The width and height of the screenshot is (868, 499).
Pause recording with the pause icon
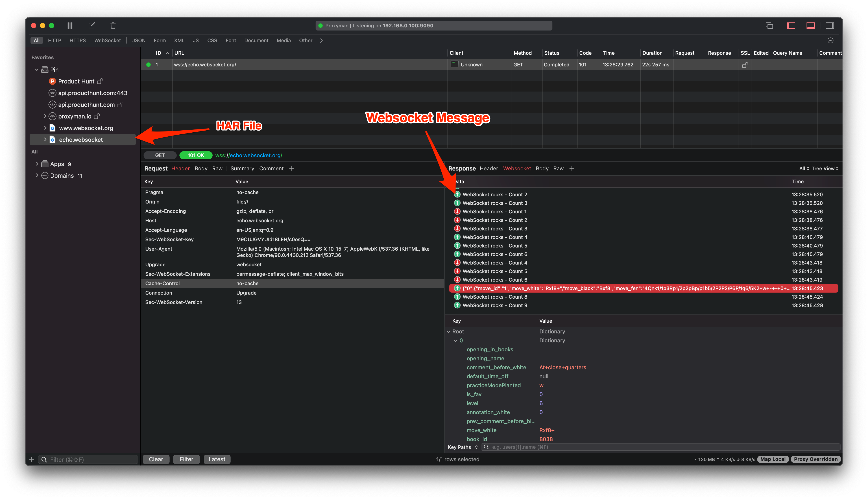(70, 26)
